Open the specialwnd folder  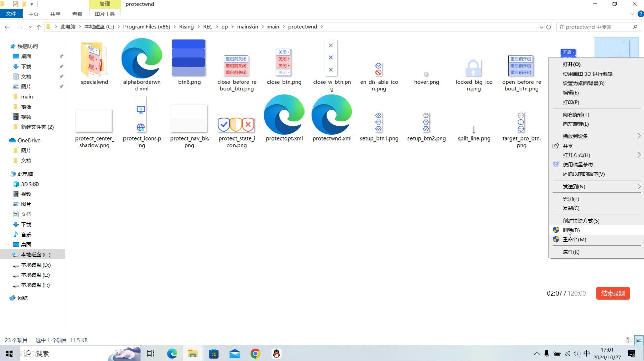[x=94, y=63]
